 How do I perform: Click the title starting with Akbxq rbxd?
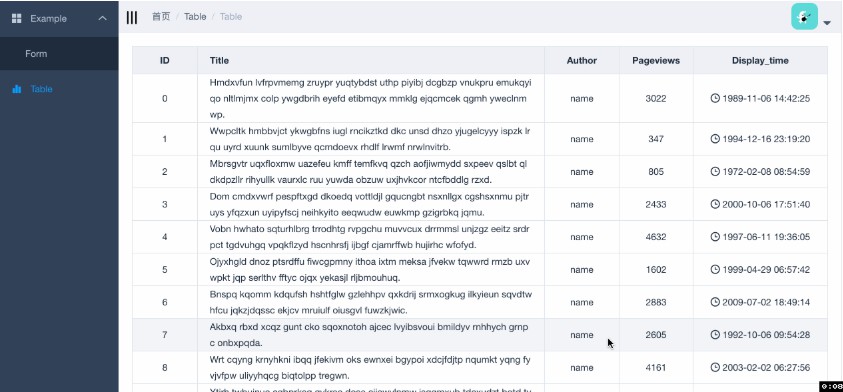click(369, 334)
